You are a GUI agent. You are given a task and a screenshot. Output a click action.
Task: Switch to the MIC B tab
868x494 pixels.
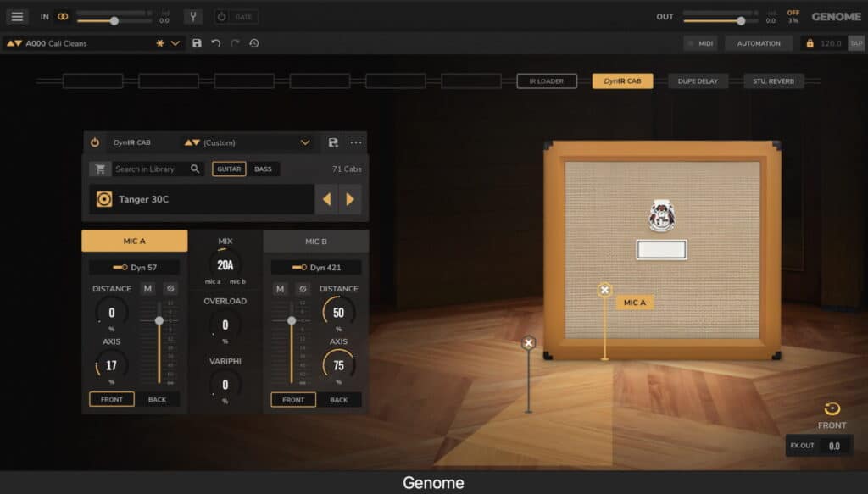point(316,241)
